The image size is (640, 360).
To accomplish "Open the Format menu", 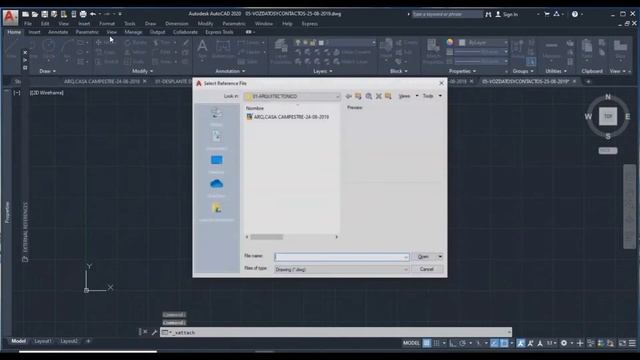I will pyautogui.click(x=107, y=24).
